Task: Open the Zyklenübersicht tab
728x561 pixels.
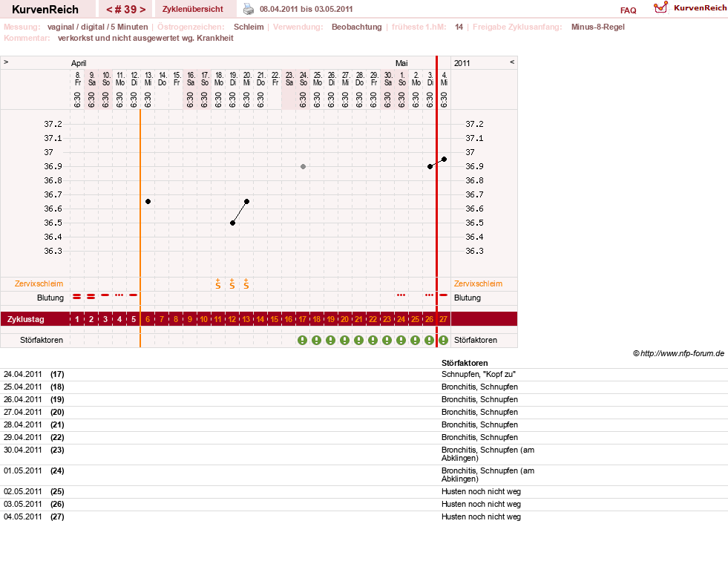Action: click(193, 9)
